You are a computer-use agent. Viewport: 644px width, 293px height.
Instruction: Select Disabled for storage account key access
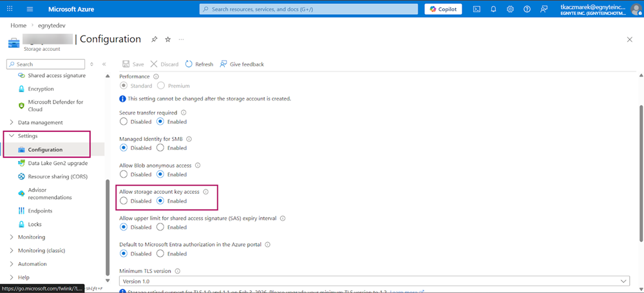tap(124, 201)
